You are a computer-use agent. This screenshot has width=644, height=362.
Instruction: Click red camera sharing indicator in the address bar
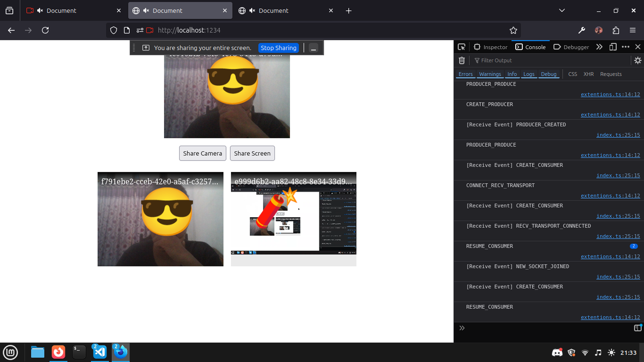pyautogui.click(x=149, y=30)
